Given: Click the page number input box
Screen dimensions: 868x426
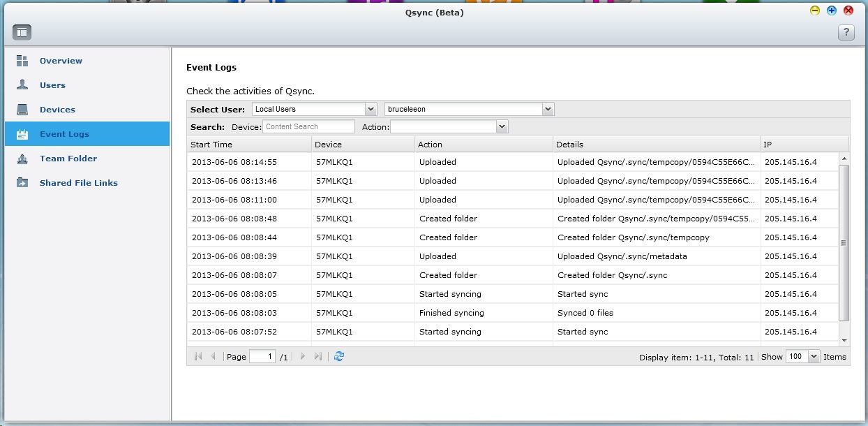Looking at the screenshot, I should pos(262,356).
